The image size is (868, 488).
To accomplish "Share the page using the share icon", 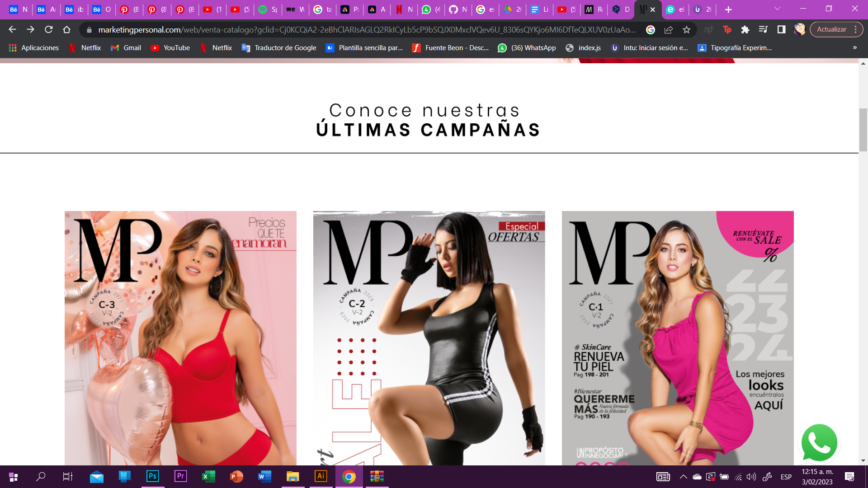I will (668, 29).
